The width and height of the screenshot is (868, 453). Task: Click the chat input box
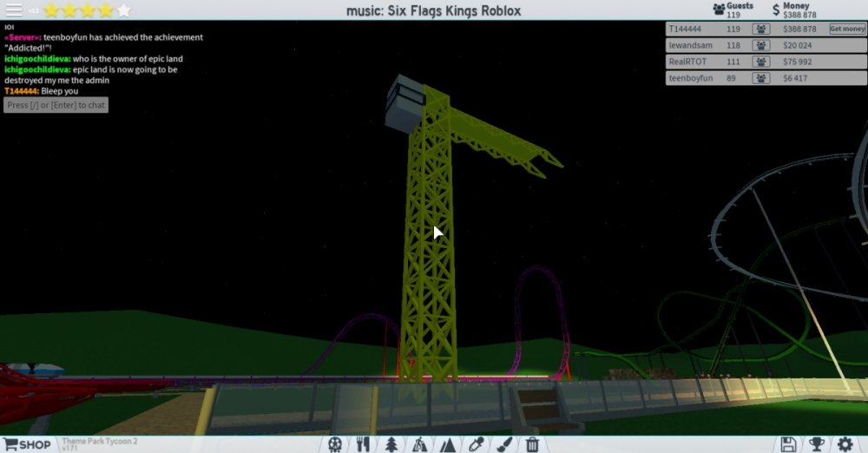(x=56, y=105)
